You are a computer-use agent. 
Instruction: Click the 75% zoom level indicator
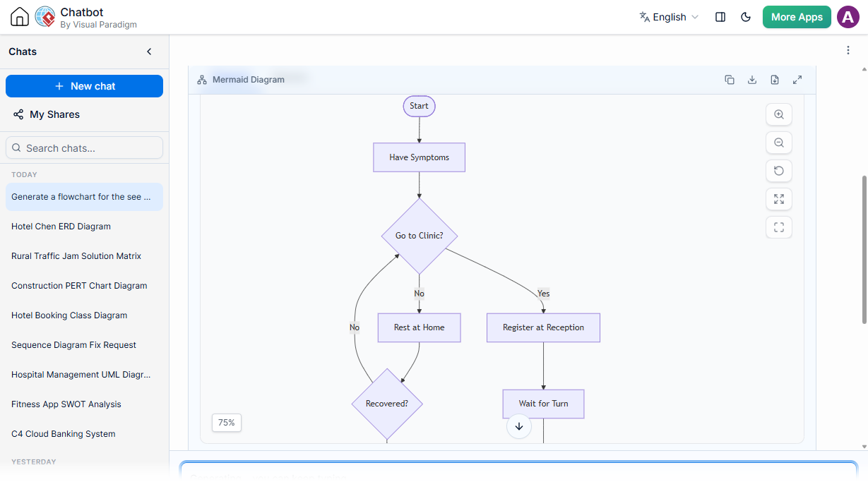click(x=227, y=423)
